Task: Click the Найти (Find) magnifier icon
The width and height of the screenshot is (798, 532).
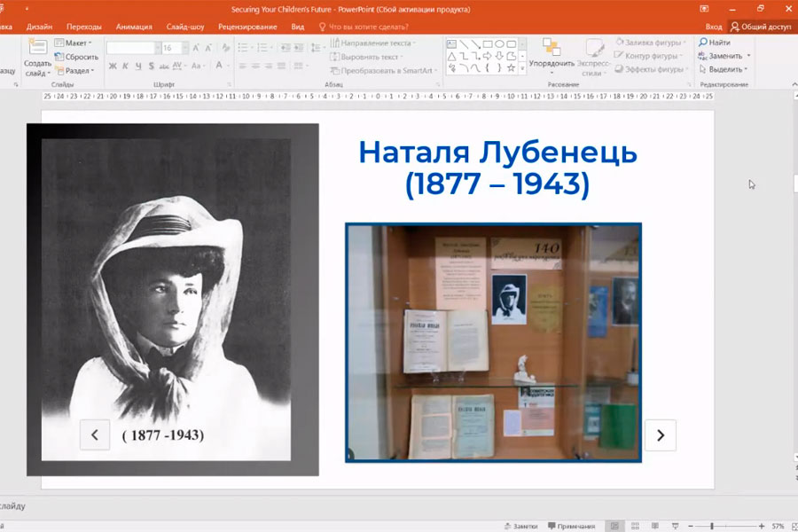Action: pos(703,43)
